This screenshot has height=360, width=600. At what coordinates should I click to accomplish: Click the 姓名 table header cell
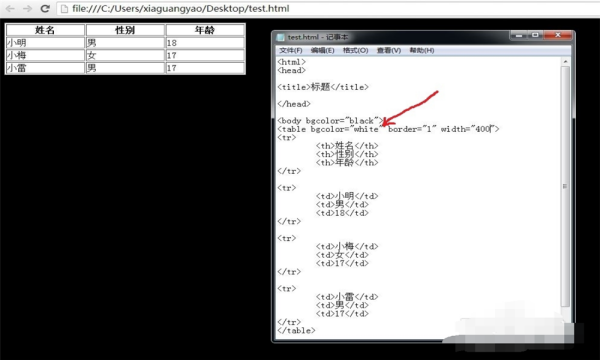coord(45,30)
